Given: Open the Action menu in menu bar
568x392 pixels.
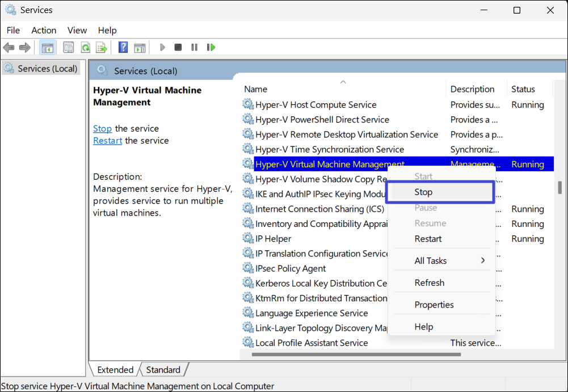Looking at the screenshot, I should tap(44, 30).
